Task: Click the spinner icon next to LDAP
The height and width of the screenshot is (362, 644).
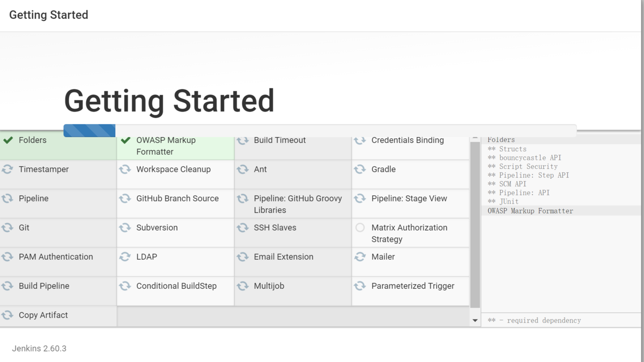Action: pos(125,257)
